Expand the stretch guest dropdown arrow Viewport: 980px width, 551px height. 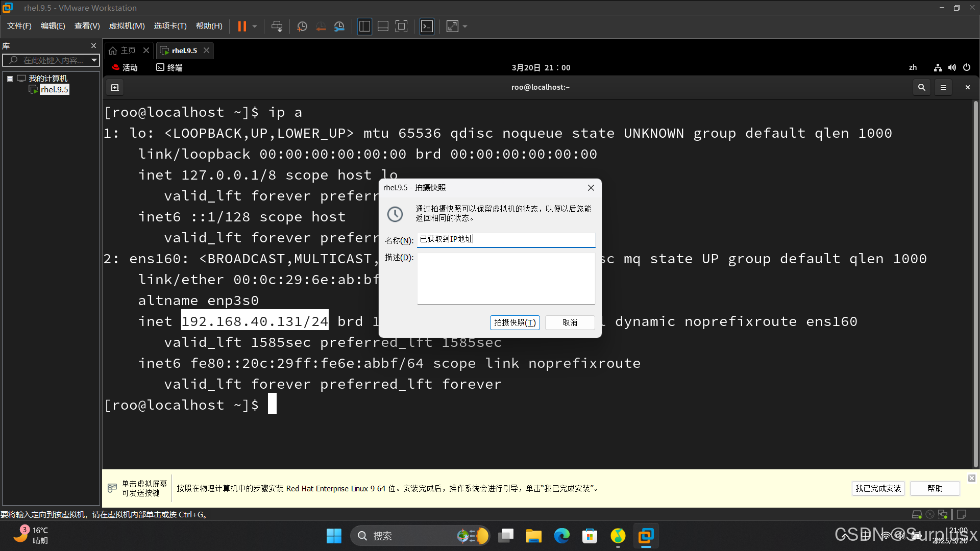point(465,26)
